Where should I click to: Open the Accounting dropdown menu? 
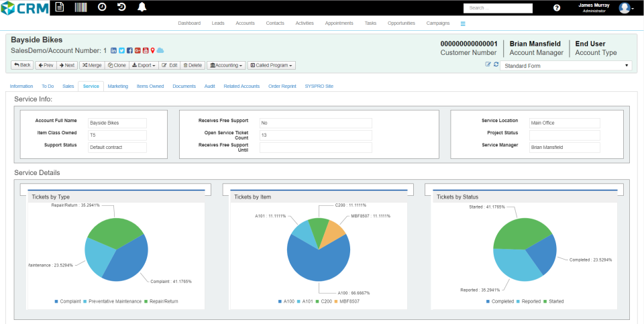[226, 65]
